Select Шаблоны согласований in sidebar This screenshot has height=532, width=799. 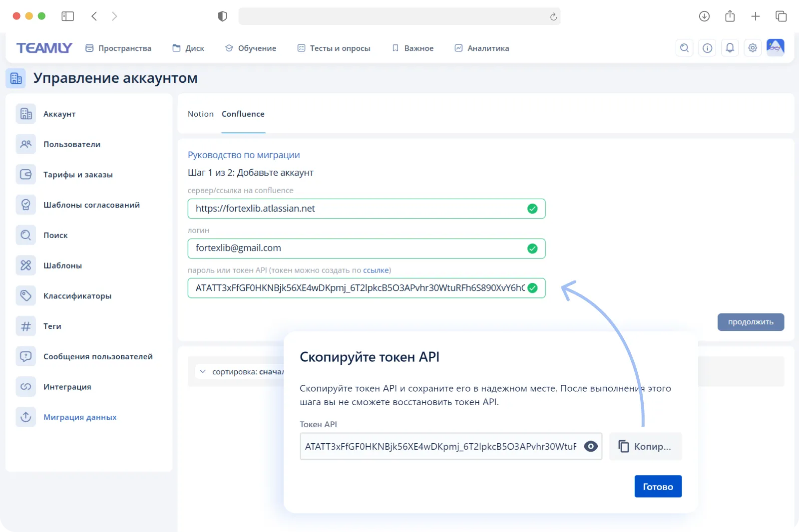tap(91, 205)
